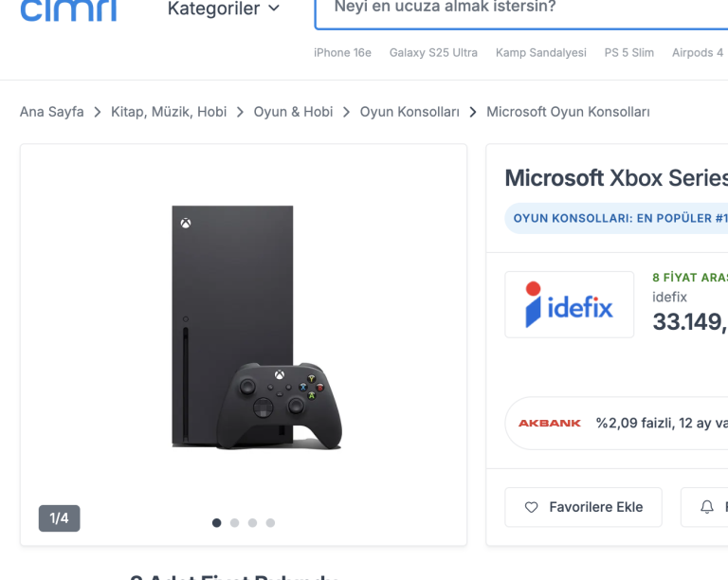Go to the Ana Sayfa breadcrumb
This screenshot has height=580, width=728.
point(52,112)
